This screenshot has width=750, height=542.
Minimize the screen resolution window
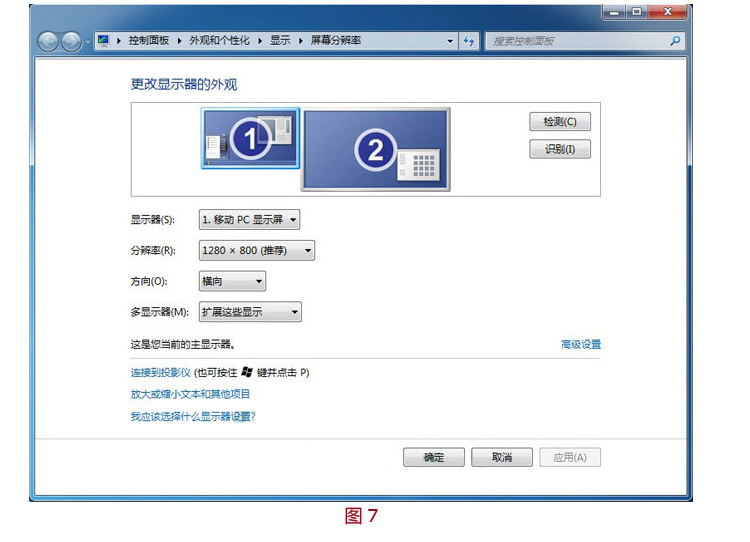614,11
